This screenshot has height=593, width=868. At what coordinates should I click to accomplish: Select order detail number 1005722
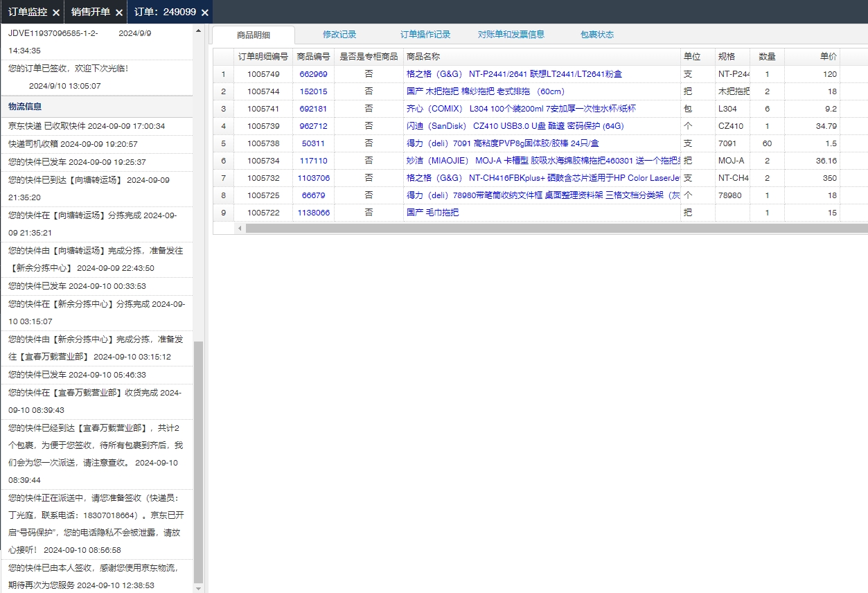(263, 213)
